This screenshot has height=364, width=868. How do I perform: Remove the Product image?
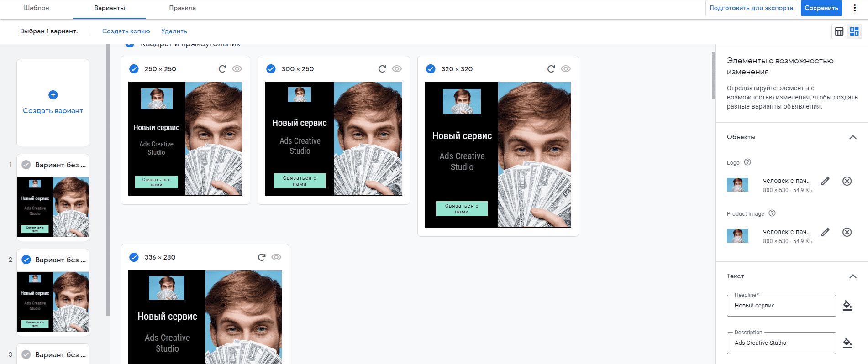(847, 232)
